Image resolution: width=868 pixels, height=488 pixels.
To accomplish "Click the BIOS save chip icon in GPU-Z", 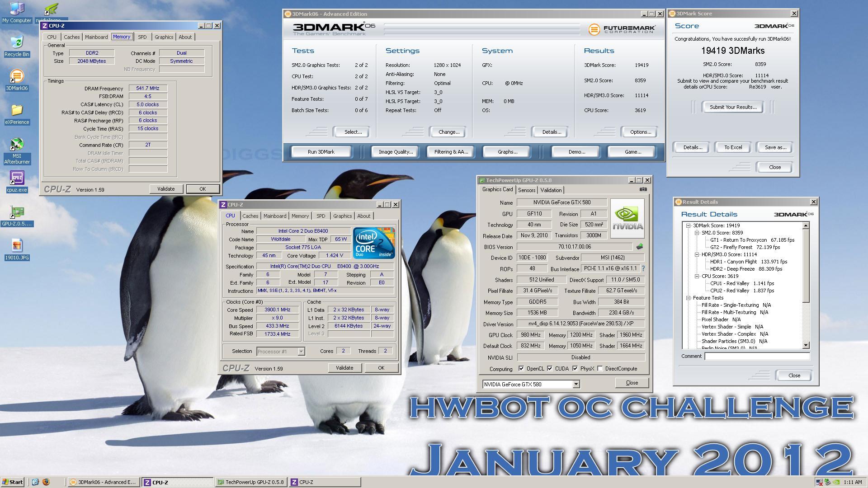I will coord(639,247).
